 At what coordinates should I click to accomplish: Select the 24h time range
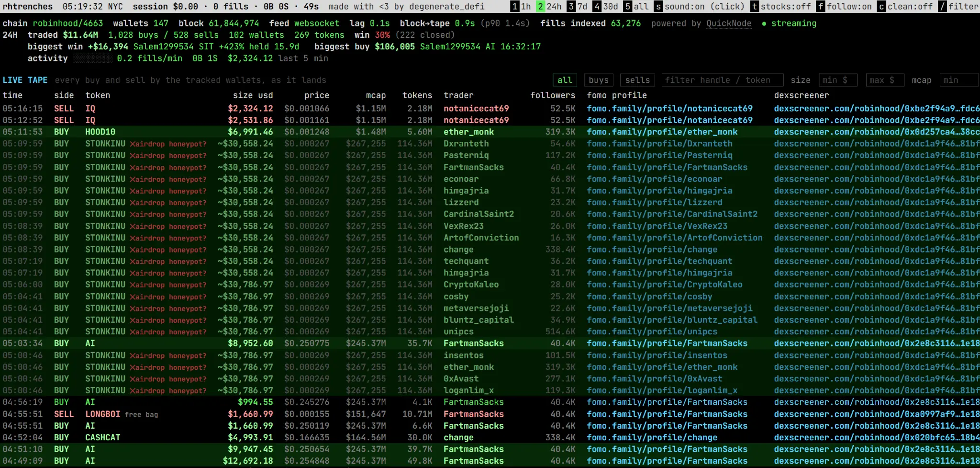click(549, 6)
